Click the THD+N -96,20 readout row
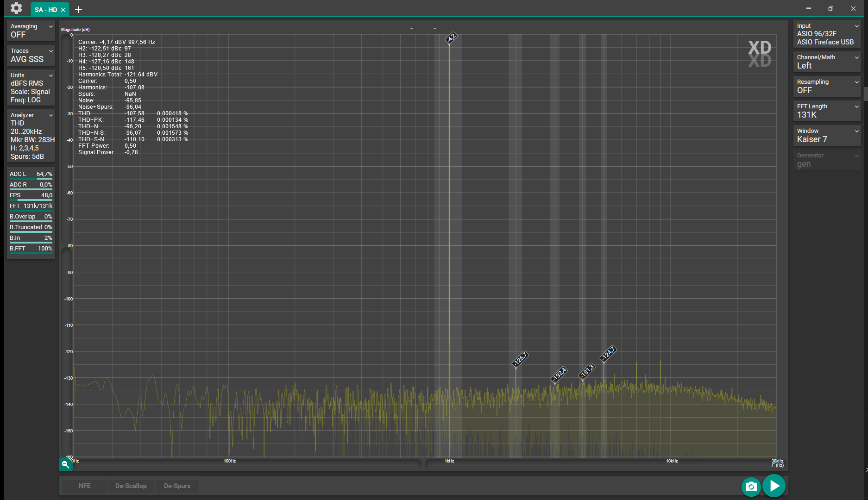This screenshot has height=500, width=868. (133, 126)
